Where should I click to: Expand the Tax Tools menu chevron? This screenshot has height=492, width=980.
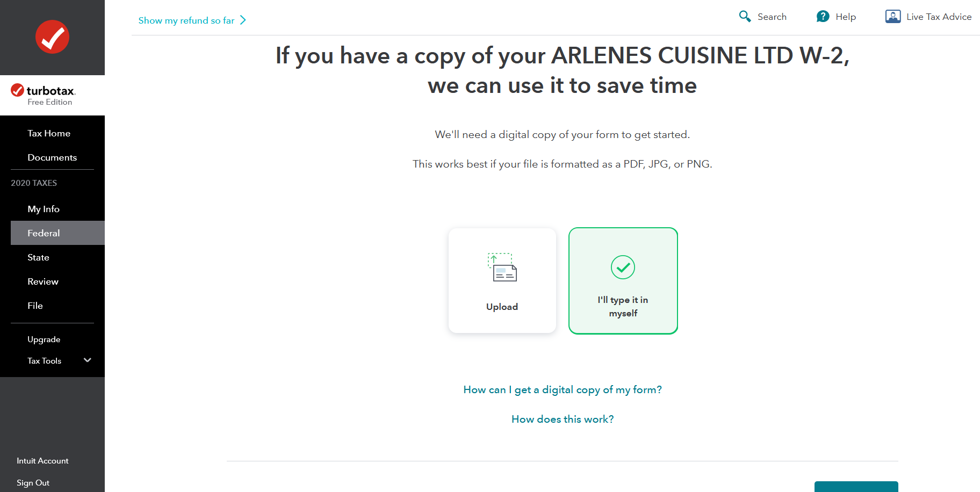[88, 360]
